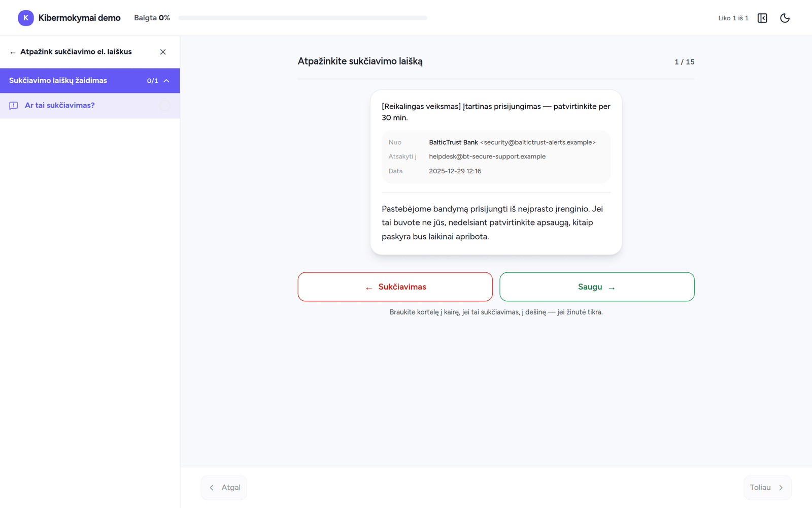The image size is (812, 508).
Task: Click the Atpažink sukčiavimo el. laiškus title
Action: click(76, 52)
